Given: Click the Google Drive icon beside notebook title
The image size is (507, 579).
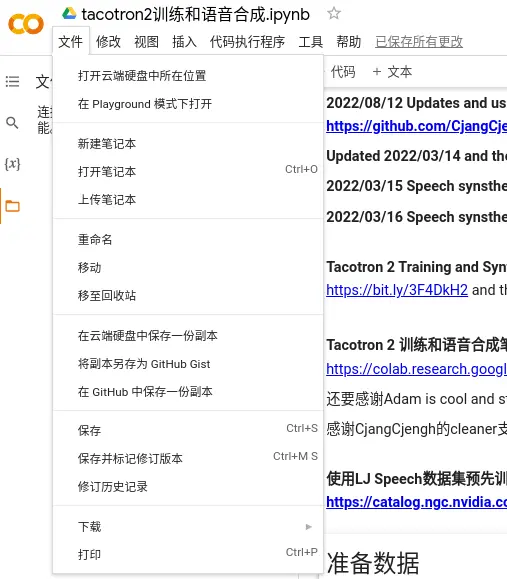Looking at the screenshot, I should tap(69, 14).
